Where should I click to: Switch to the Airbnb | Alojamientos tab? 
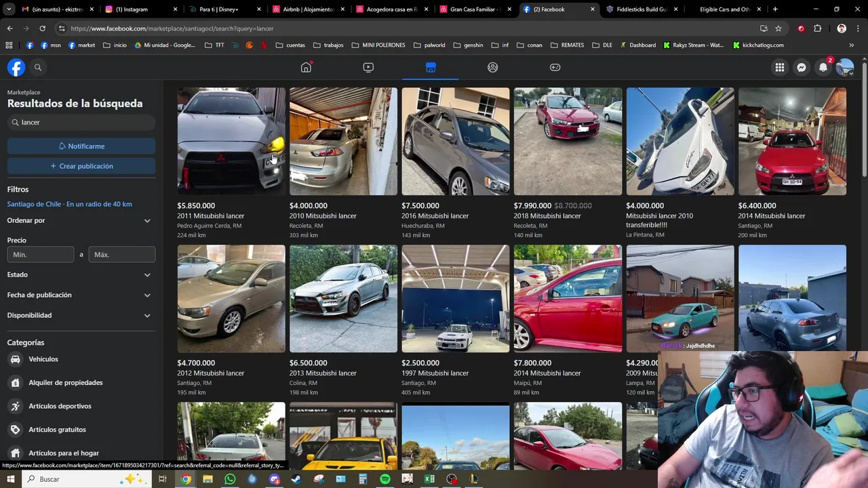307,9
